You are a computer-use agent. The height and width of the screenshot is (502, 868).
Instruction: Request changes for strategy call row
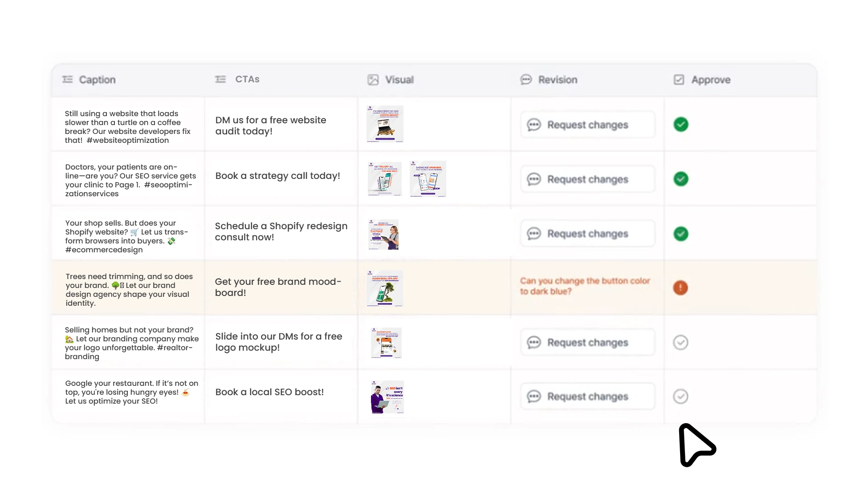click(588, 179)
